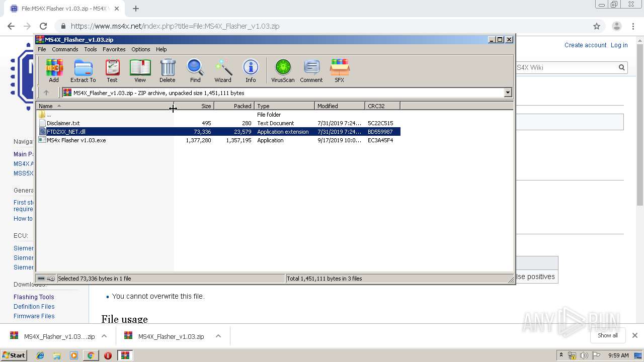Open the File menu in WinRAR
The image size is (644, 362).
pos(42,49)
